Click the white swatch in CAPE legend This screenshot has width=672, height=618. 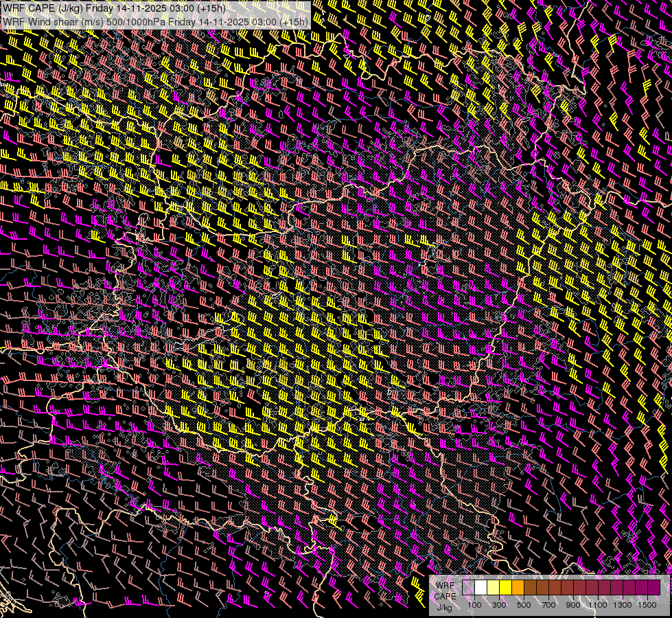481,588
